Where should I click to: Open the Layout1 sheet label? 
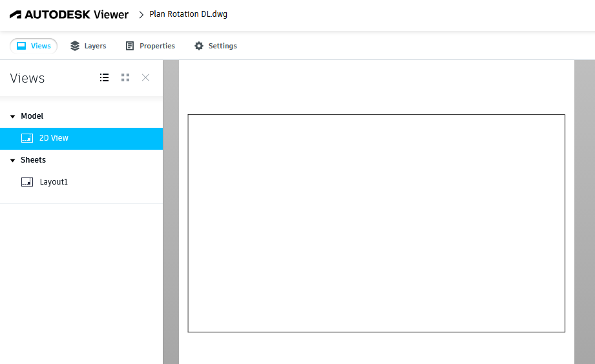[54, 182]
